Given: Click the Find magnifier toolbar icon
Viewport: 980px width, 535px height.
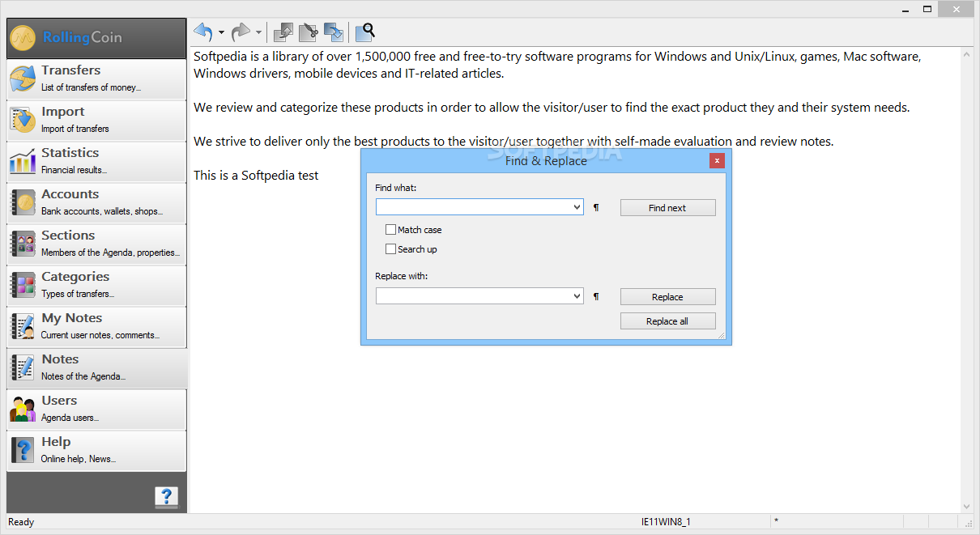Looking at the screenshot, I should tap(365, 32).
